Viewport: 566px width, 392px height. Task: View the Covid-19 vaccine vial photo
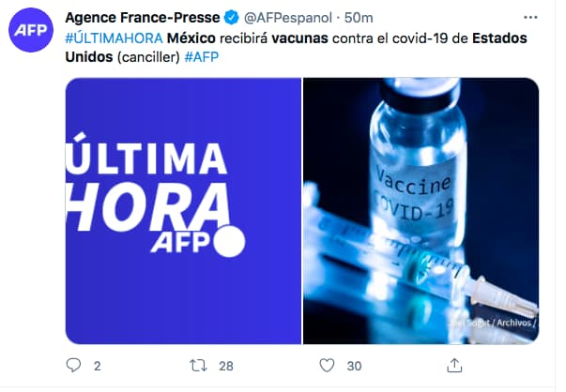421,210
